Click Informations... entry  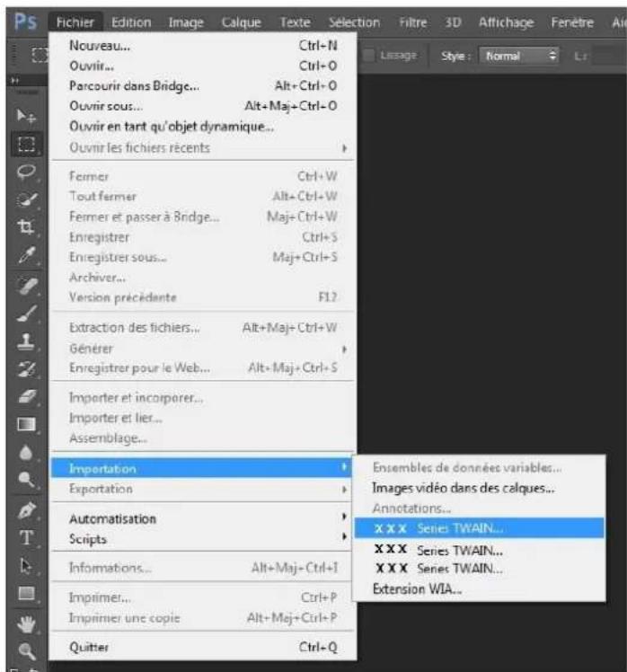coord(203,568)
